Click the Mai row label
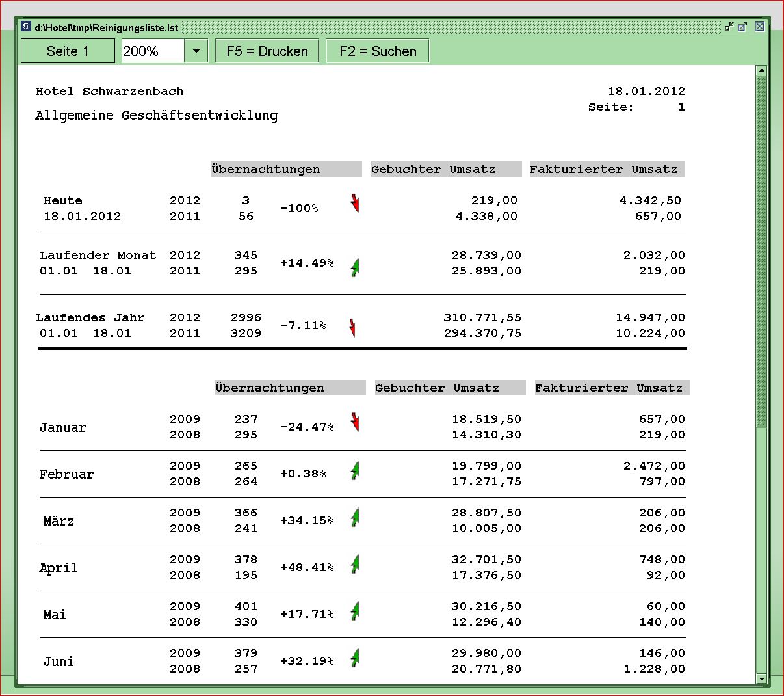Viewport: 784px width, 696px height. (55, 615)
